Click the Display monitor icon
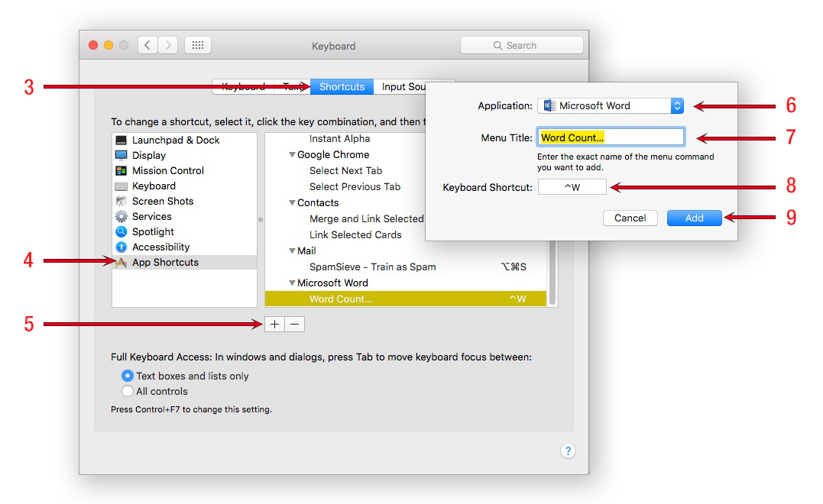This screenshot has height=504, width=823. [x=122, y=155]
